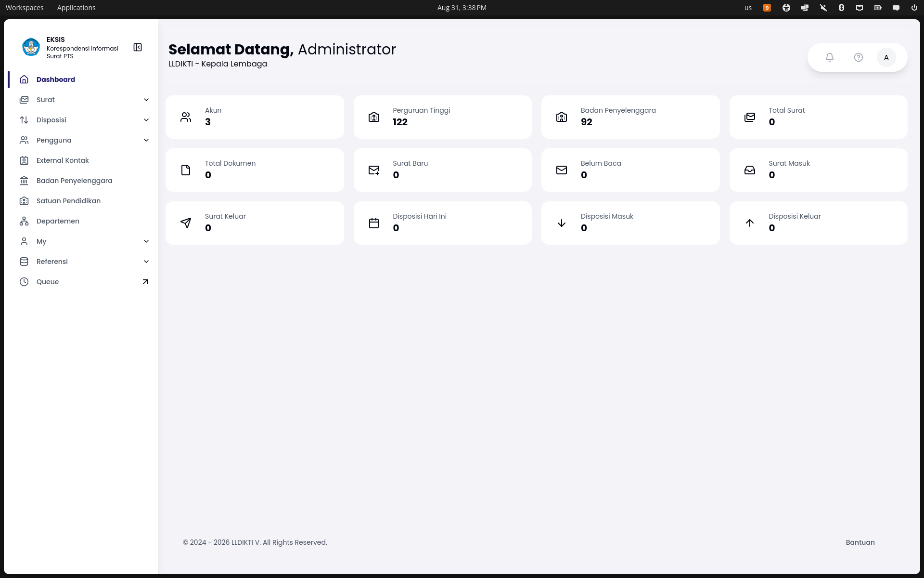The image size is (924, 578).
Task: Click the Bluetooth tray icon
Action: pos(841,8)
